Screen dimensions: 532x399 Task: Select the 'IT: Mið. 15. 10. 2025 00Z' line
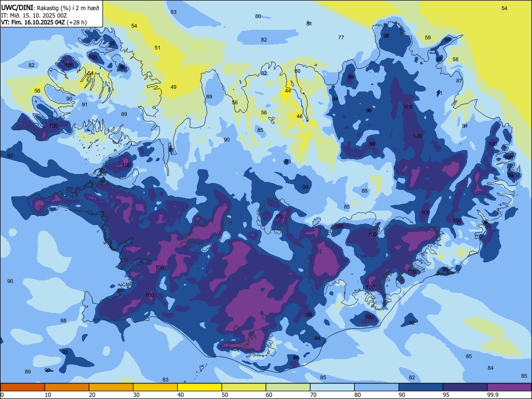[x=34, y=15]
